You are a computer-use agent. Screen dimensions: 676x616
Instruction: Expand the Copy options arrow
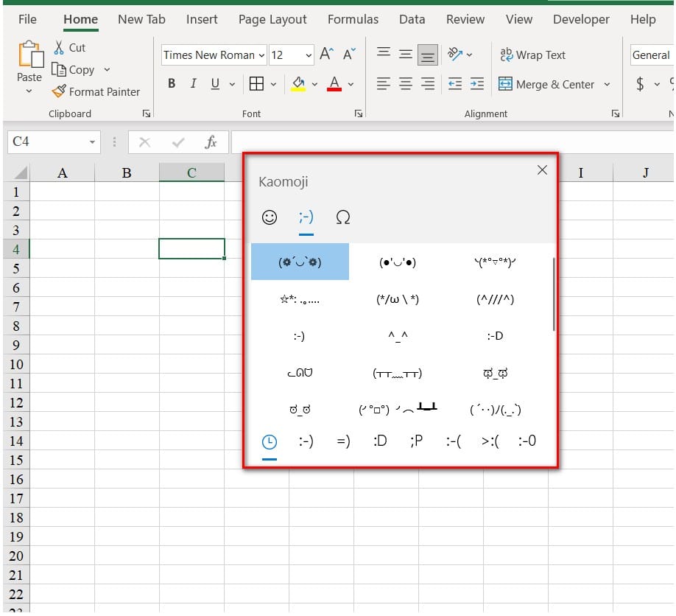107,69
